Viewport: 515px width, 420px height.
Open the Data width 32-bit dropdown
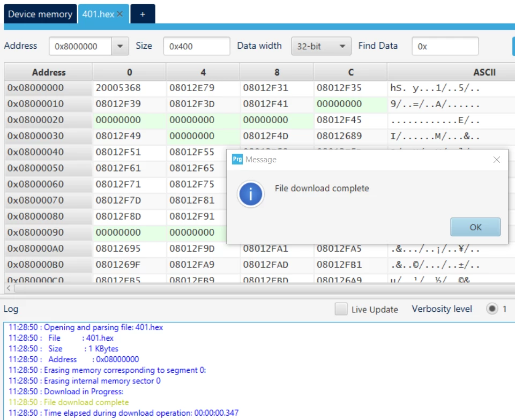pos(321,46)
